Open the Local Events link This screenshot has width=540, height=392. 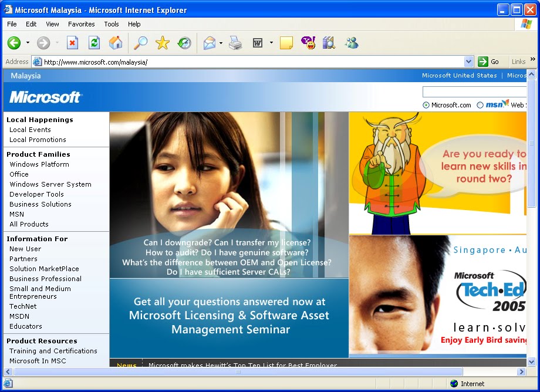click(x=31, y=130)
